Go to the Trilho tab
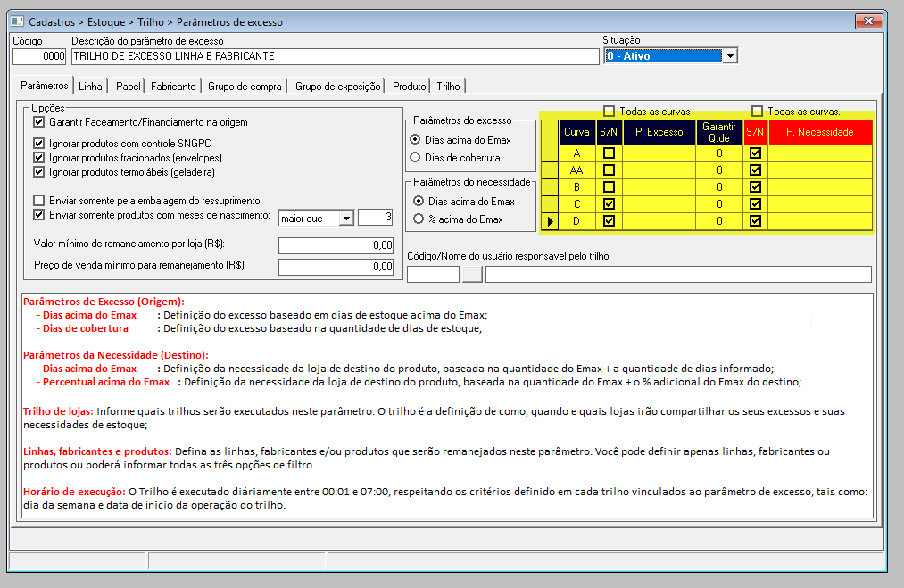Screen dimensions: 904x588 [x=448, y=87]
